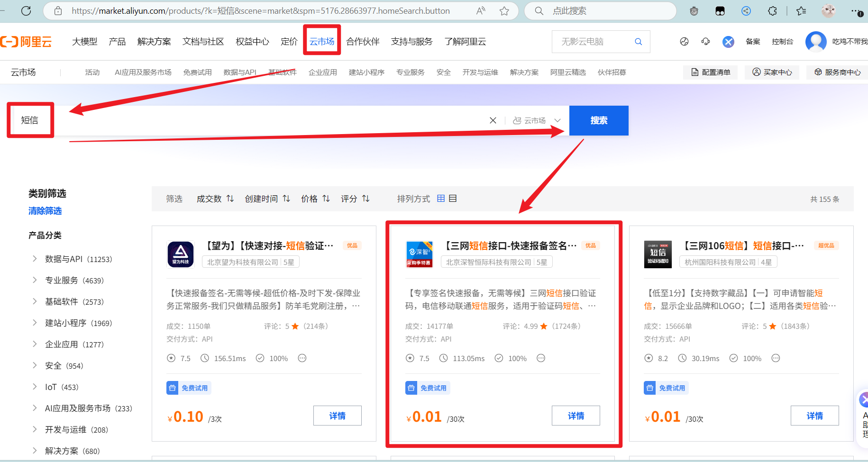This screenshot has width=868, height=462.
Task: Open the 定价 top menu item
Action: click(289, 42)
